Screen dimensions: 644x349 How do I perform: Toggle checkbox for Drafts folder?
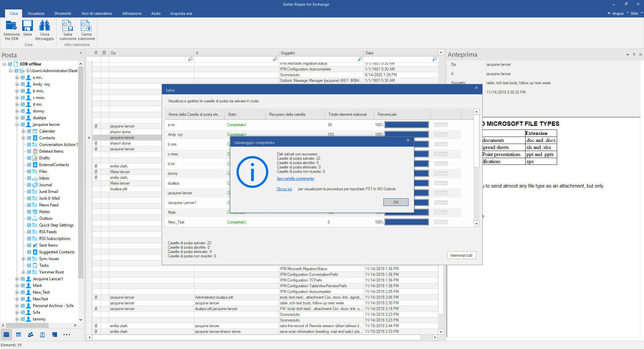pos(29,158)
